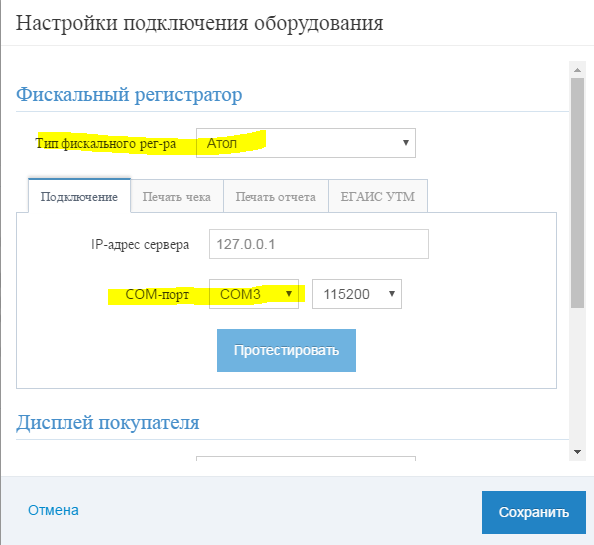Click the arrow icon of Атол dropdown
Screen dimensions: 594x545
click(x=406, y=143)
